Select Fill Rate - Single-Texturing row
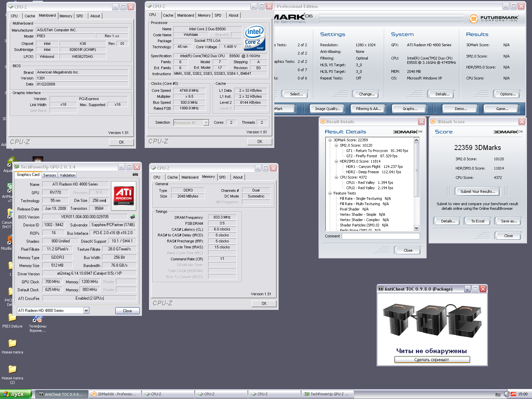Image resolution: width=532 pixels, height=399 pixels. click(365, 199)
